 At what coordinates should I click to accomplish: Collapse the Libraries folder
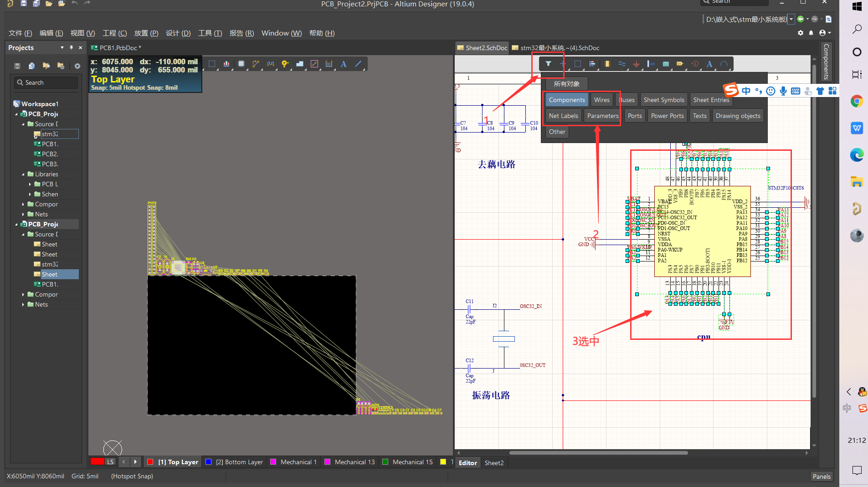(x=23, y=174)
